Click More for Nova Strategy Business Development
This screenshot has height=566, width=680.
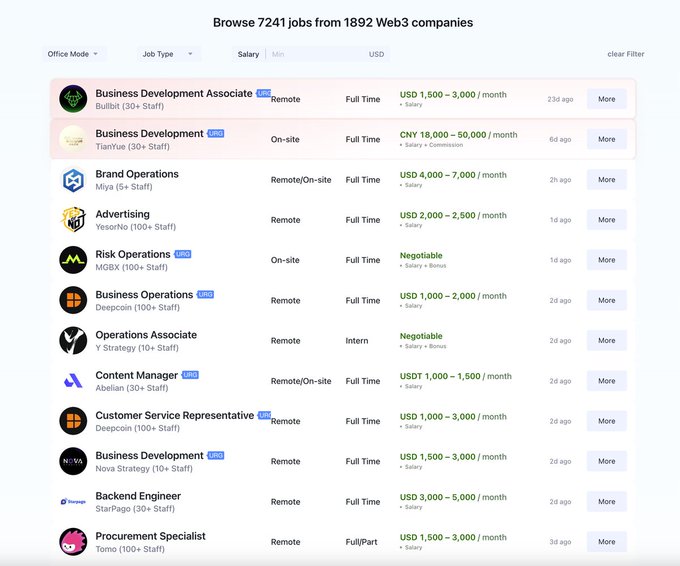click(607, 461)
